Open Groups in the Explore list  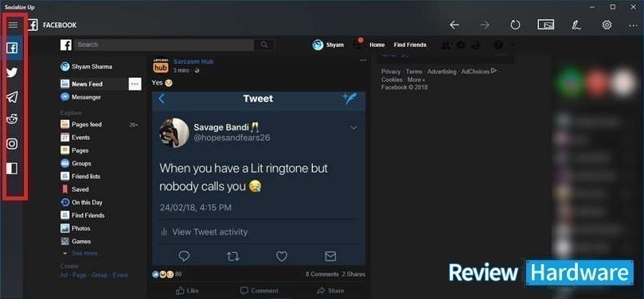pos(76,163)
